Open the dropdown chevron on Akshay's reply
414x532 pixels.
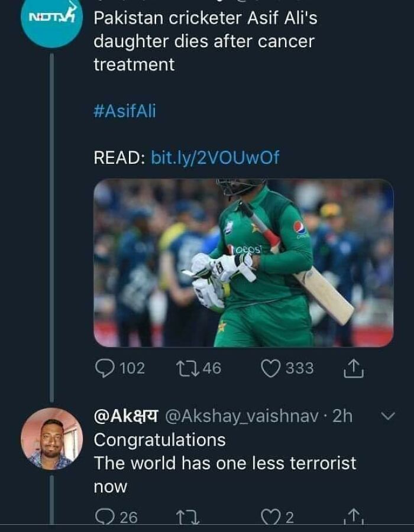pyautogui.click(x=387, y=416)
